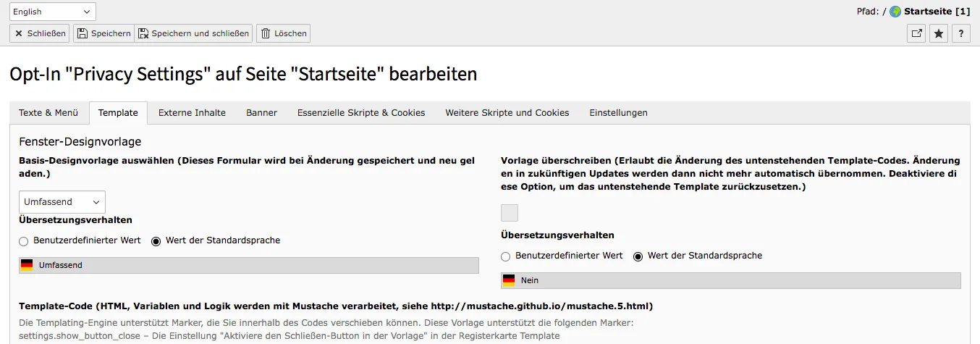Toggle the Vorlage überschreiben checkbox
The image size is (980, 344).
(x=510, y=213)
